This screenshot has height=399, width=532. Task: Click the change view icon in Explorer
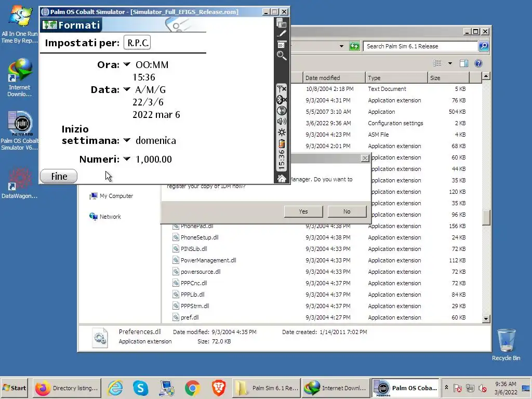(437, 63)
